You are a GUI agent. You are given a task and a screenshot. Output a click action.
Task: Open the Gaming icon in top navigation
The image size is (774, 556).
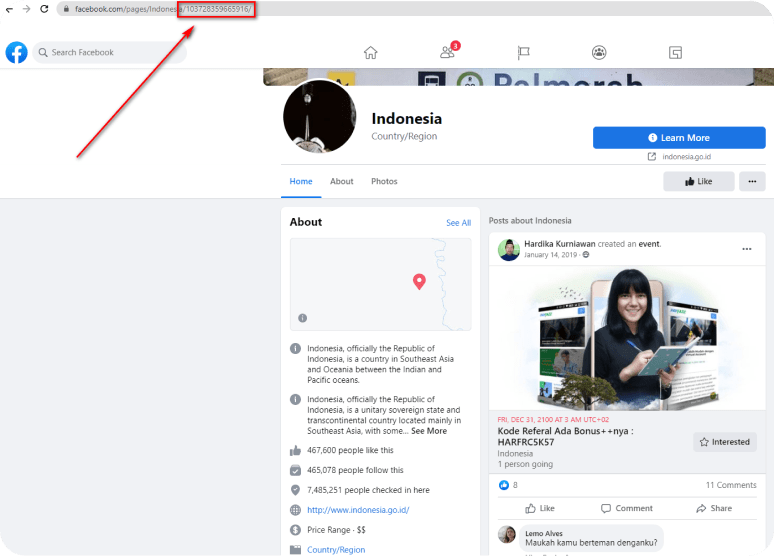(x=675, y=52)
